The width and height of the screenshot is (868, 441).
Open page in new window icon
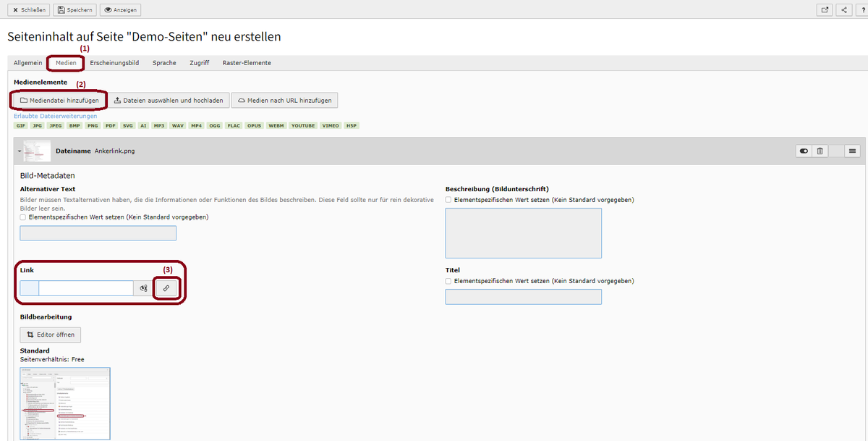(825, 9)
